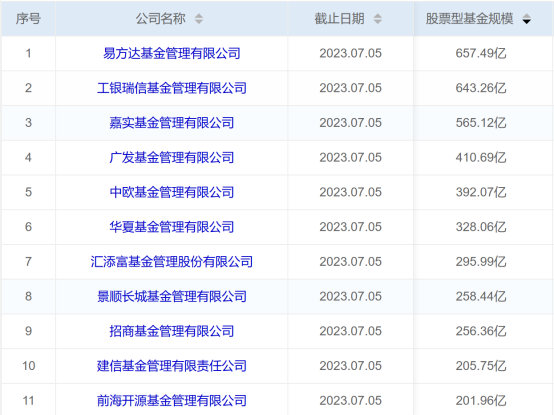Click the 公司名称 header text
This screenshot has width=554, height=415.
tap(161, 19)
